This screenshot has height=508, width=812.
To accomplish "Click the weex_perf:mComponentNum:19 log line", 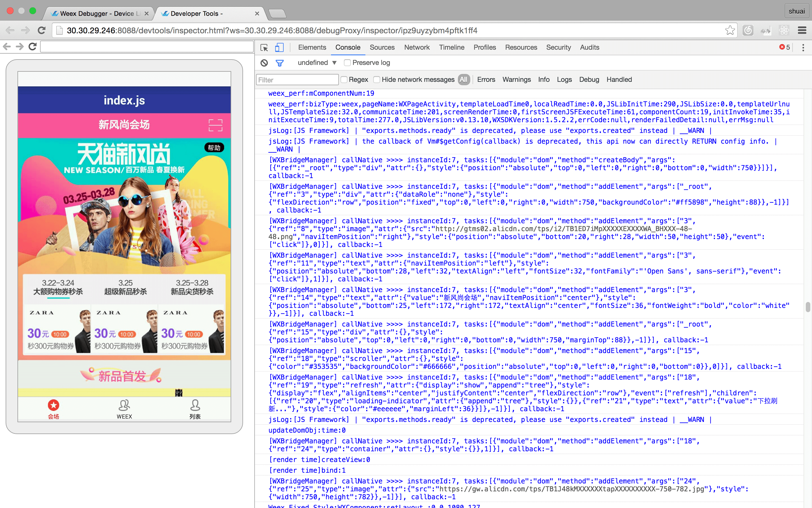I will (x=321, y=93).
